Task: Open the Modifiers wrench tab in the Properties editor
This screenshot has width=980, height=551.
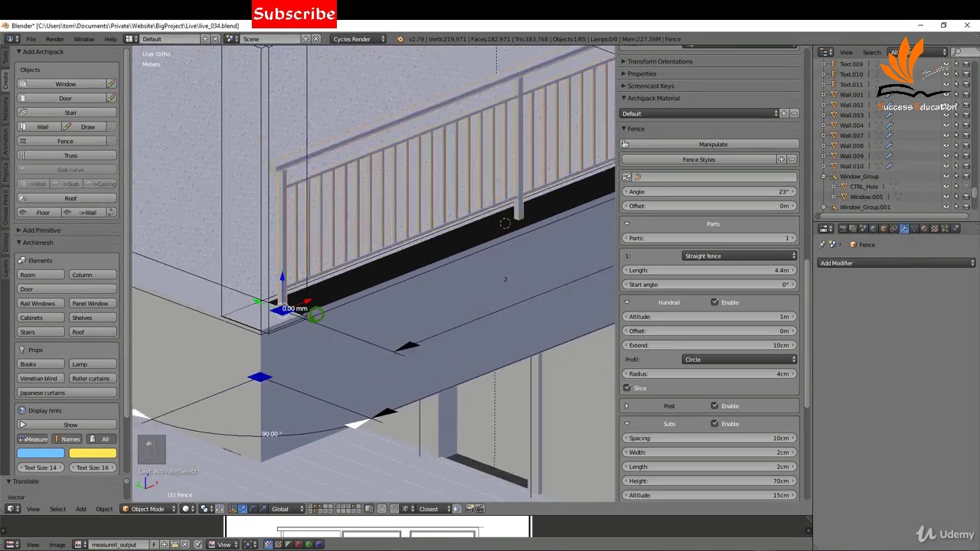Action: pos(903,228)
